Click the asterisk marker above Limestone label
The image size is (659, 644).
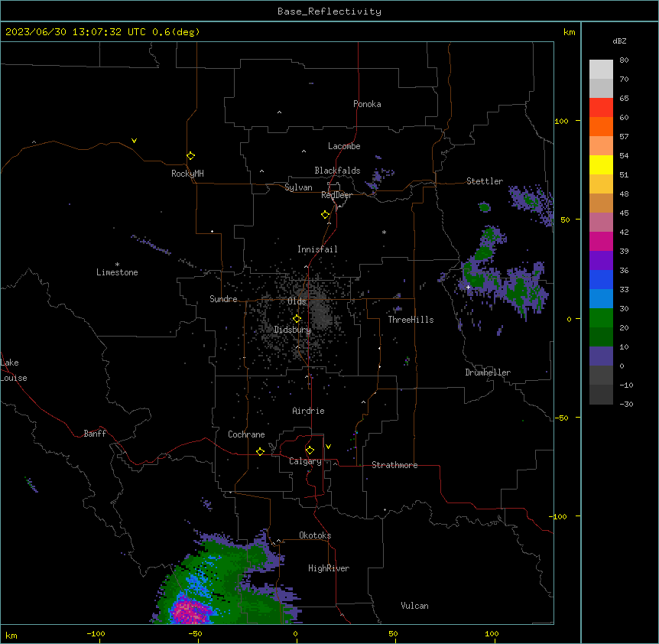click(x=117, y=265)
